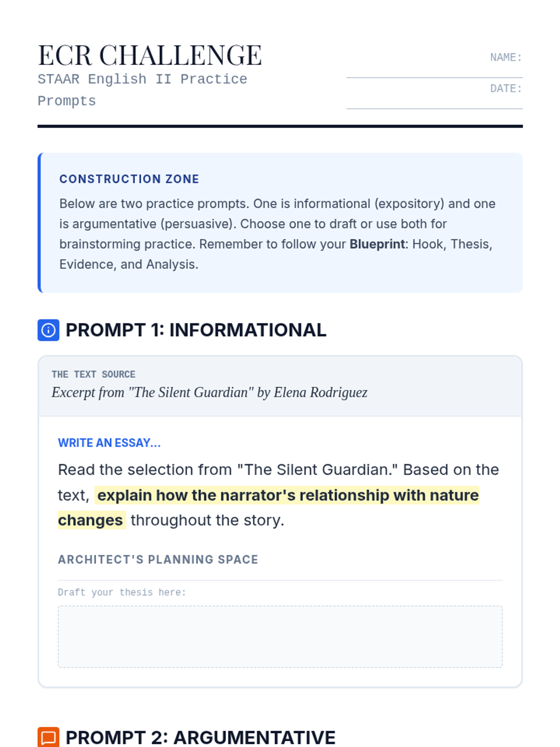Click the STAAR English II Practice subtitle

(x=142, y=79)
